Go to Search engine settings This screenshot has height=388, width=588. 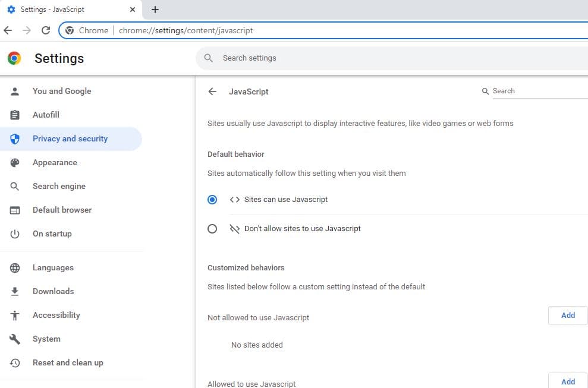pos(59,186)
